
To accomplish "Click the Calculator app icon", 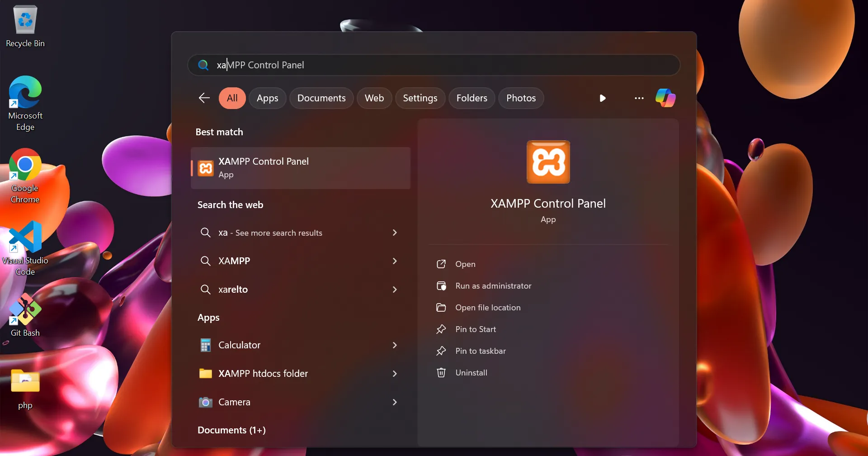I will pyautogui.click(x=206, y=345).
